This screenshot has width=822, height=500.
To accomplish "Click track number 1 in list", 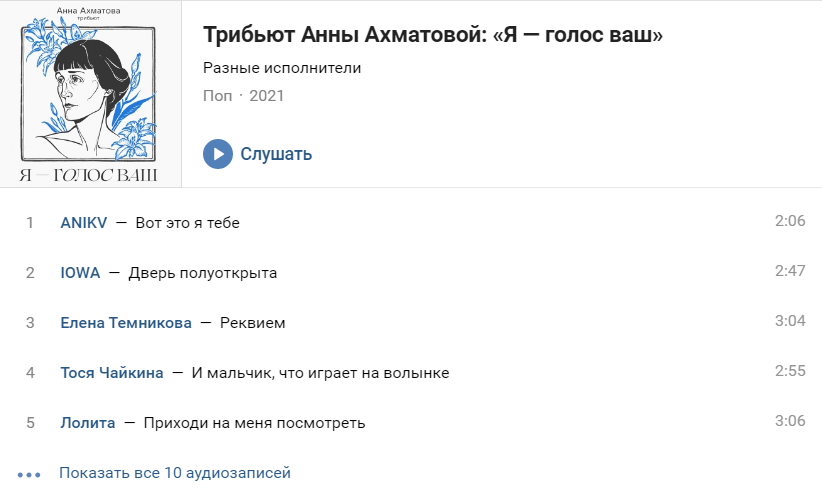I will (x=30, y=223).
